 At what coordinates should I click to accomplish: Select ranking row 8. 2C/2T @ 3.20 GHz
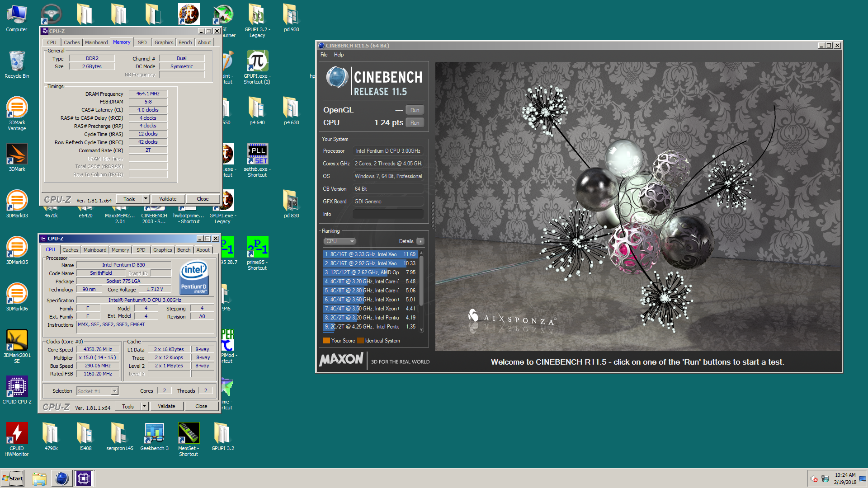click(370, 318)
